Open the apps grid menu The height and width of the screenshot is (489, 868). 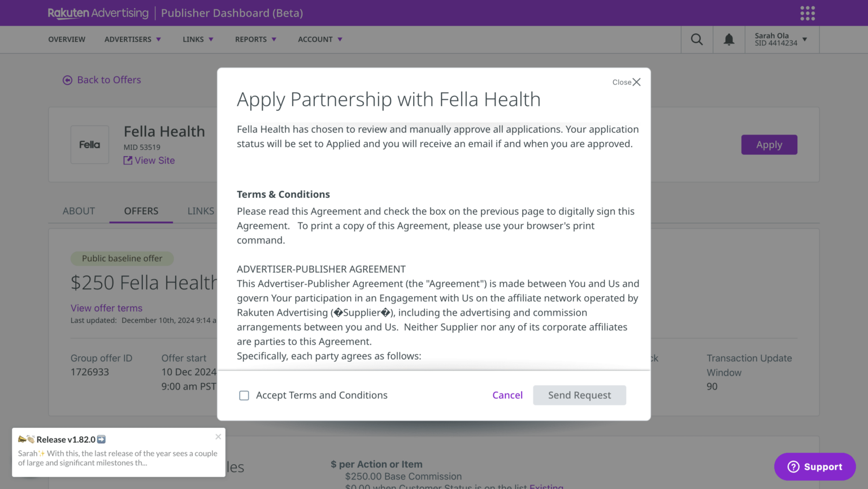click(808, 12)
